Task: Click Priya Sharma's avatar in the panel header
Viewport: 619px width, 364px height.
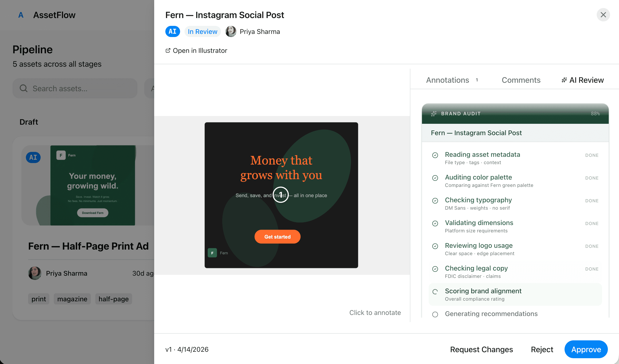Action: pos(231,31)
